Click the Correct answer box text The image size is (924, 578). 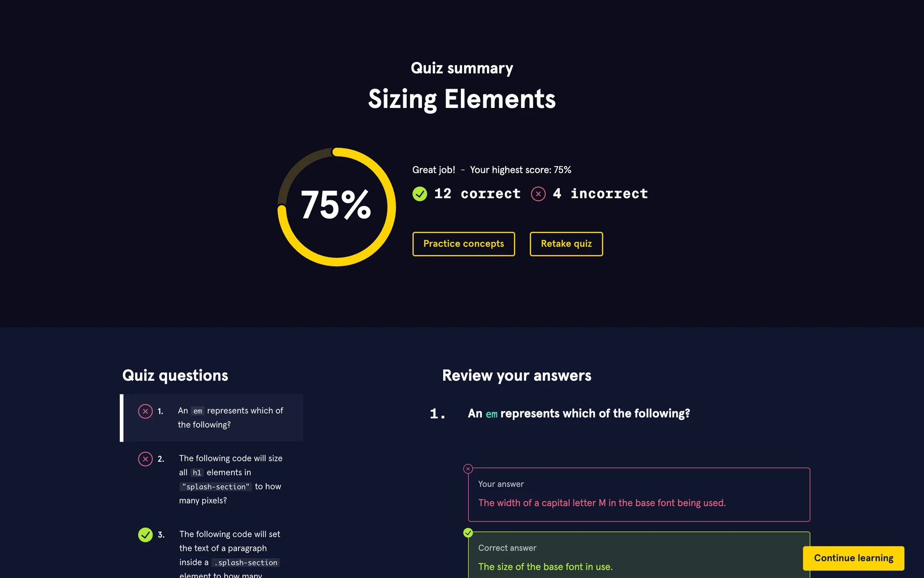click(545, 567)
